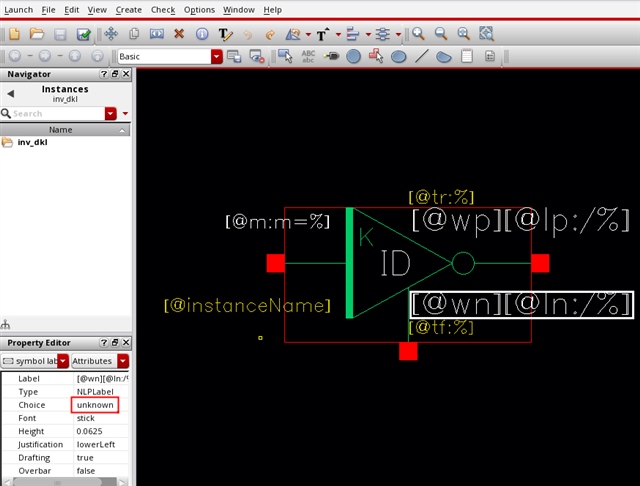The image size is (640, 486).
Task: Click the Choice value 'unknown' field
Action: coord(95,405)
